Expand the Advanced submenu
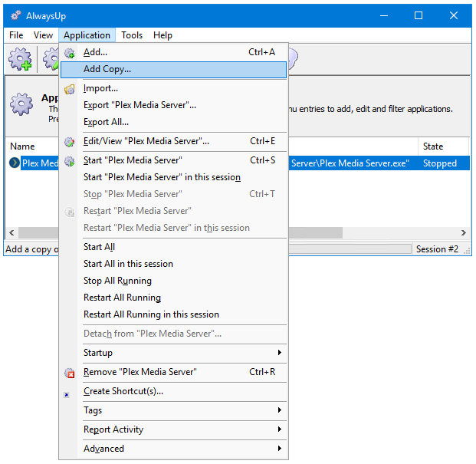 click(174, 449)
